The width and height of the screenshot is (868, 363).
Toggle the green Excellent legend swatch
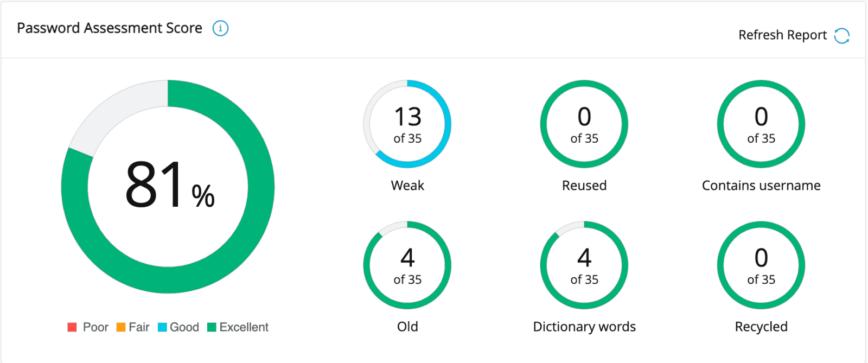(x=212, y=327)
